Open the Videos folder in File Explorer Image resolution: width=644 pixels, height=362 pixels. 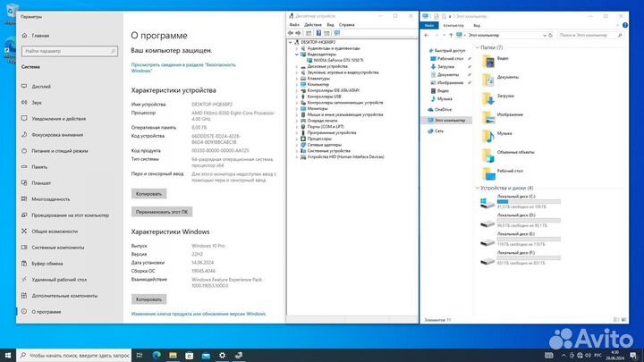496,61
